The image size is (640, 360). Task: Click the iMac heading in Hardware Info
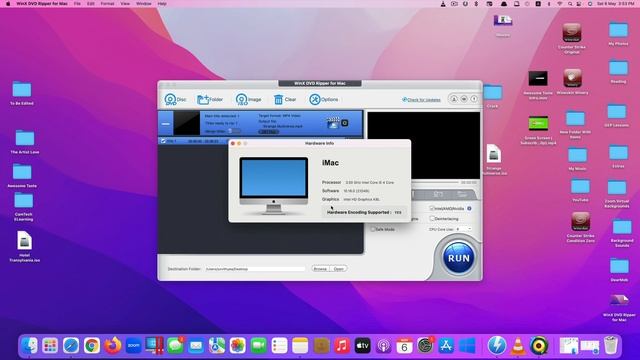click(x=330, y=162)
